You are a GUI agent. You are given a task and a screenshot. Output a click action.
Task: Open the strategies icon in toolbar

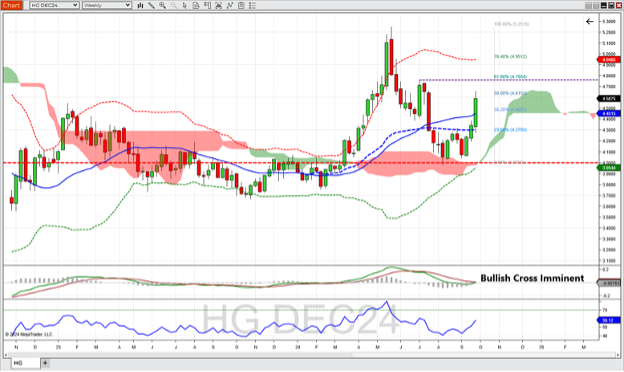(x=230, y=5)
